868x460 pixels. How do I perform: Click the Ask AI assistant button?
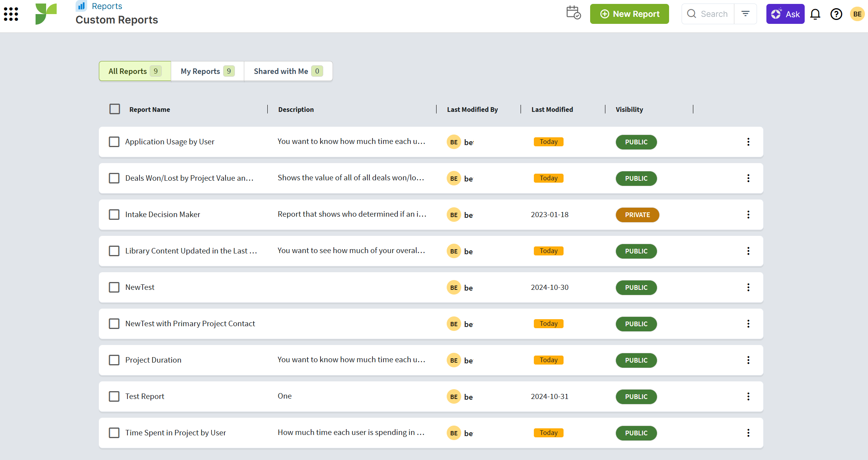(x=785, y=14)
